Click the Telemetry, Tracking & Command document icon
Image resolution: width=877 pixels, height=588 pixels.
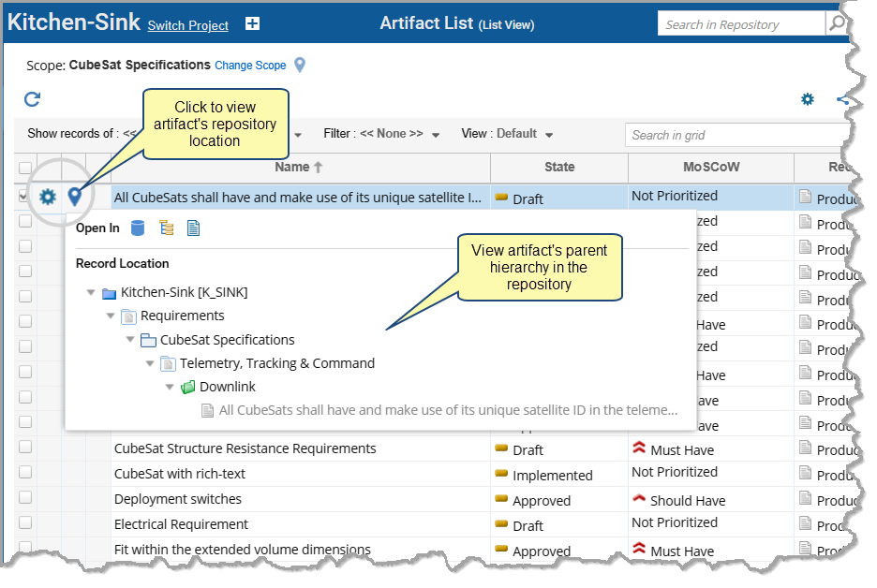coord(168,364)
